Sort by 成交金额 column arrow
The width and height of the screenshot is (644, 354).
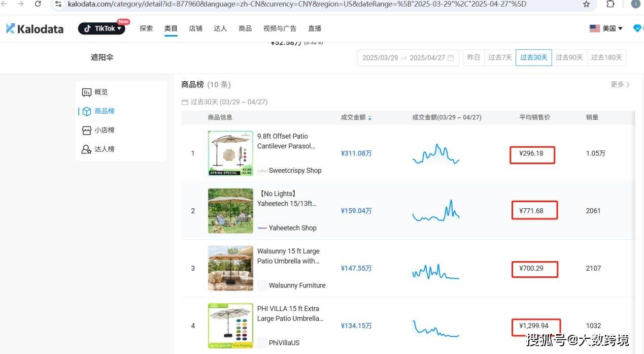(x=370, y=118)
